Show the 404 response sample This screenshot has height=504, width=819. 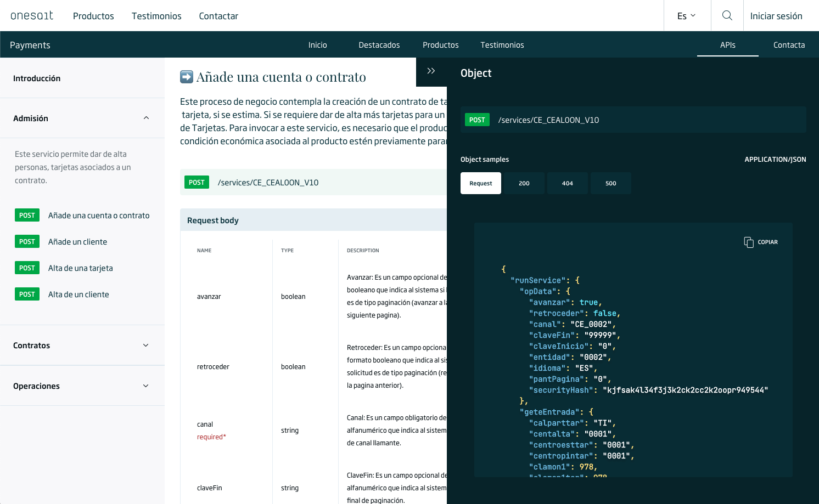click(x=568, y=183)
